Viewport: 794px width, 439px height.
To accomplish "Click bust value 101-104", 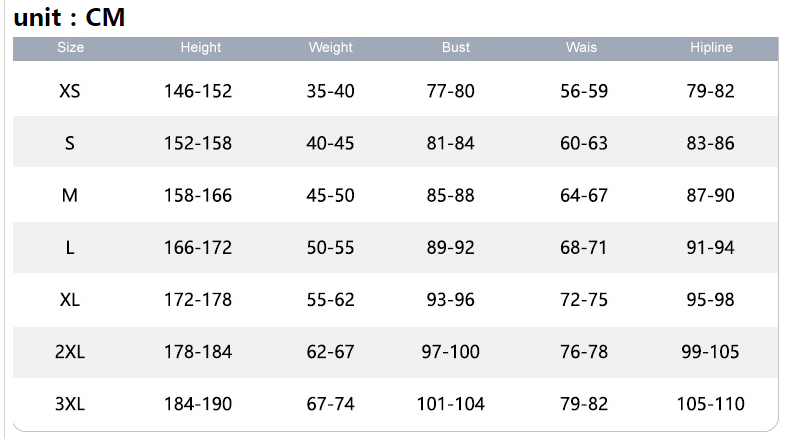I will coord(451,404).
